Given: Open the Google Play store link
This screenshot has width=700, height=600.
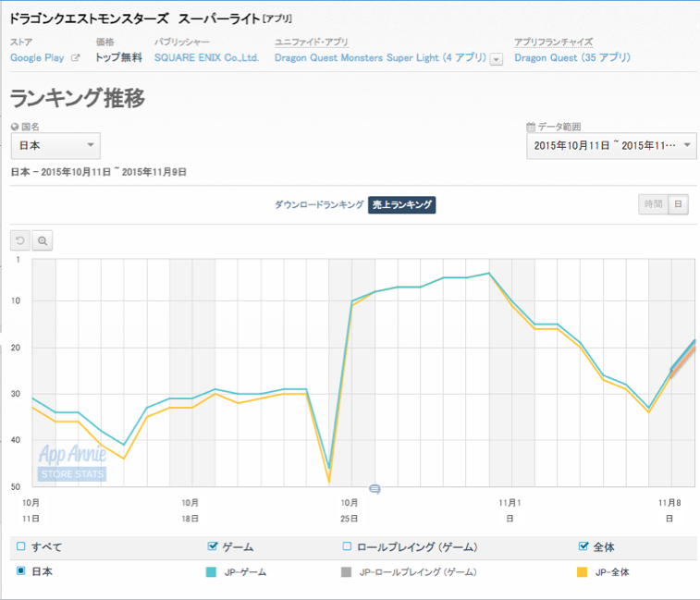Looking at the screenshot, I should pyautogui.click(x=37, y=57).
